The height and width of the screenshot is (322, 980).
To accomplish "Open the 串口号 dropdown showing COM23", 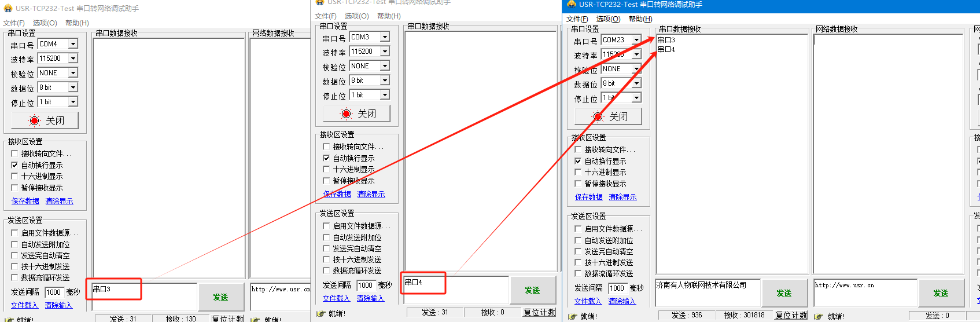I will click(636, 40).
